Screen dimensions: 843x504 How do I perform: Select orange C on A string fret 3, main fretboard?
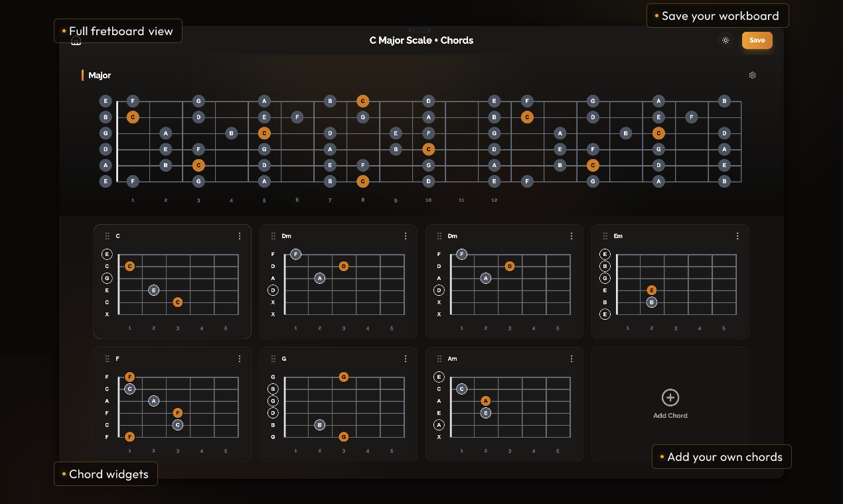pos(198,165)
